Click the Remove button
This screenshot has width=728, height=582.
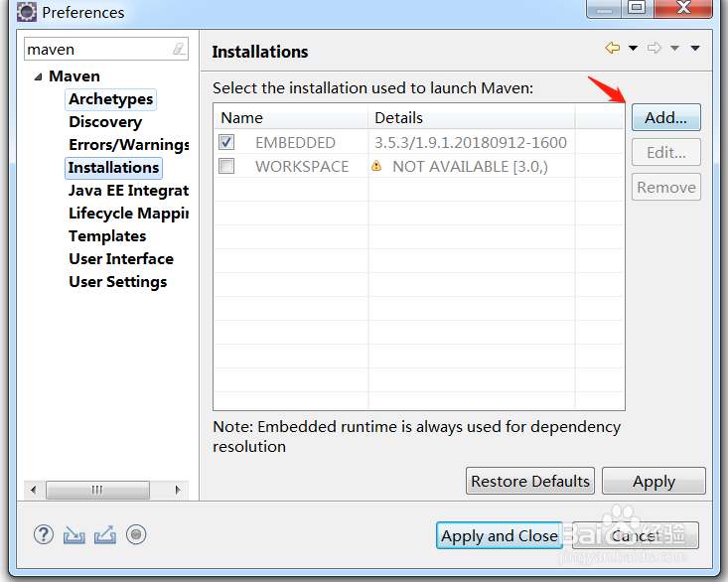click(x=666, y=187)
